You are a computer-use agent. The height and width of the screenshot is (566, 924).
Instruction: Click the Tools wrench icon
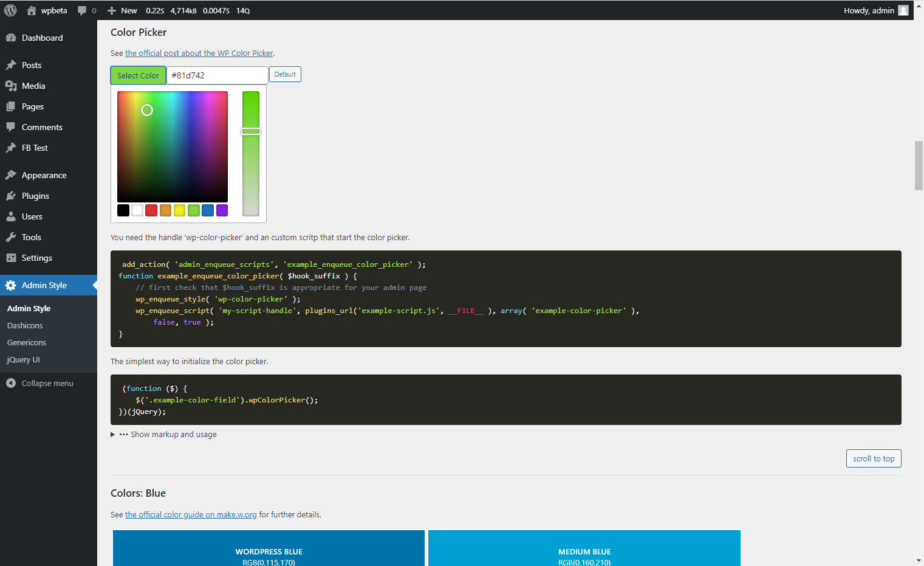click(x=11, y=237)
